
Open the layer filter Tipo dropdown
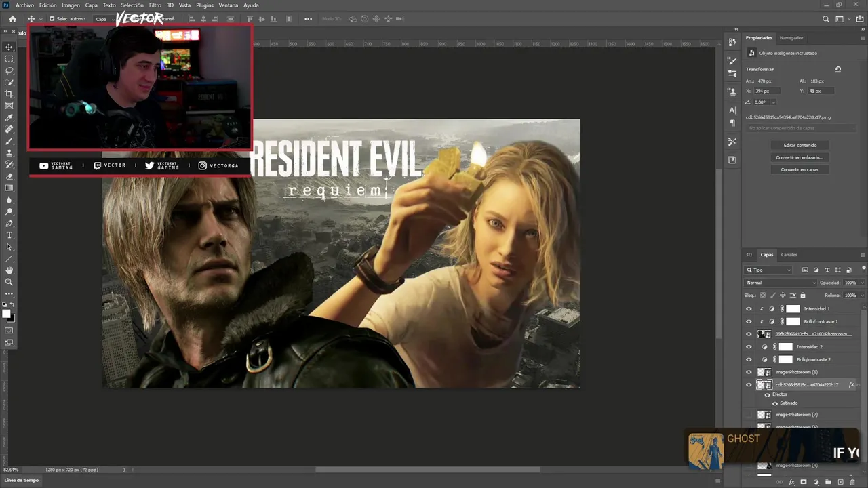[x=768, y=270]
